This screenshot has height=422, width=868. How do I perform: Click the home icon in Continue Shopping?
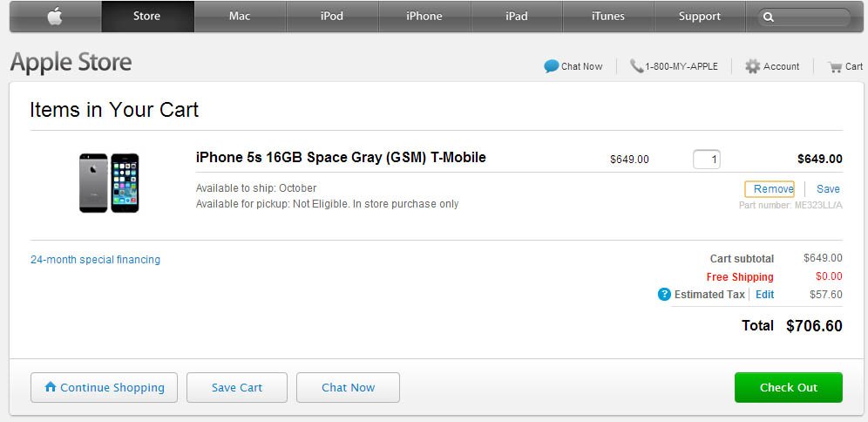51,387
